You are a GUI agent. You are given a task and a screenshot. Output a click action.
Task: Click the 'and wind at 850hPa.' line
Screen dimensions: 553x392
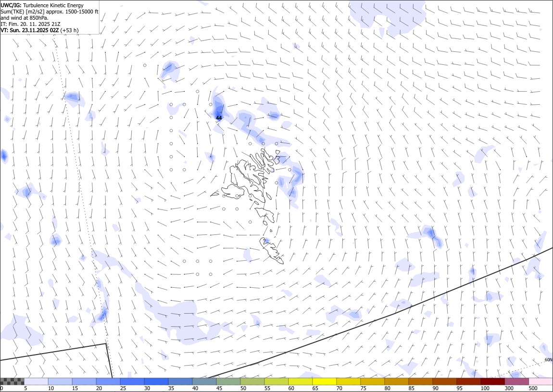click(x=25, y=18)
